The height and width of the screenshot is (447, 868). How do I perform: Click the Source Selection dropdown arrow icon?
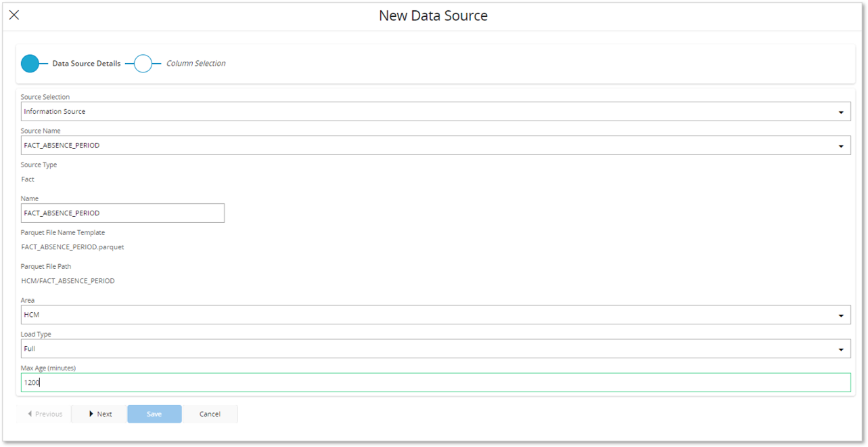(x=842, y=111)
